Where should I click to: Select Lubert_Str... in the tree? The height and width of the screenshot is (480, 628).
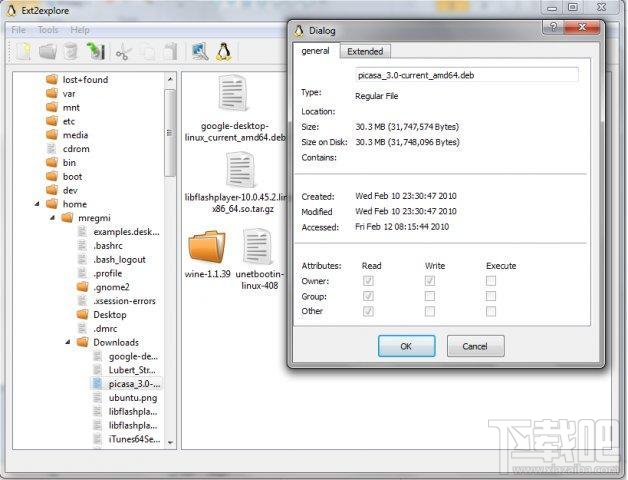[132, 370]
